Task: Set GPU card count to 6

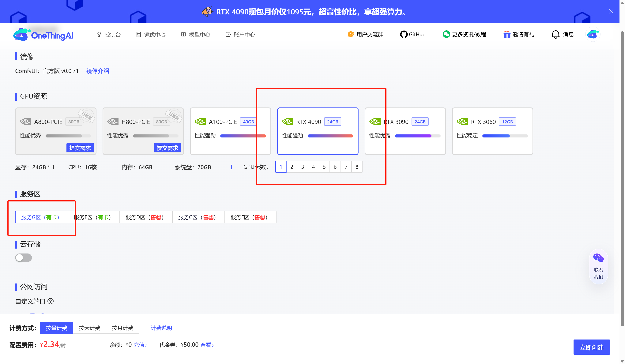Action: coord(335,167)
